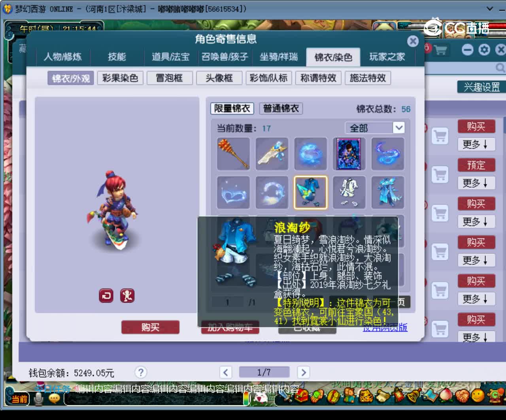Close the 角色寄售信息 dialog
The height and width of the screenshot is (420, 506).
tap(413, 41)
